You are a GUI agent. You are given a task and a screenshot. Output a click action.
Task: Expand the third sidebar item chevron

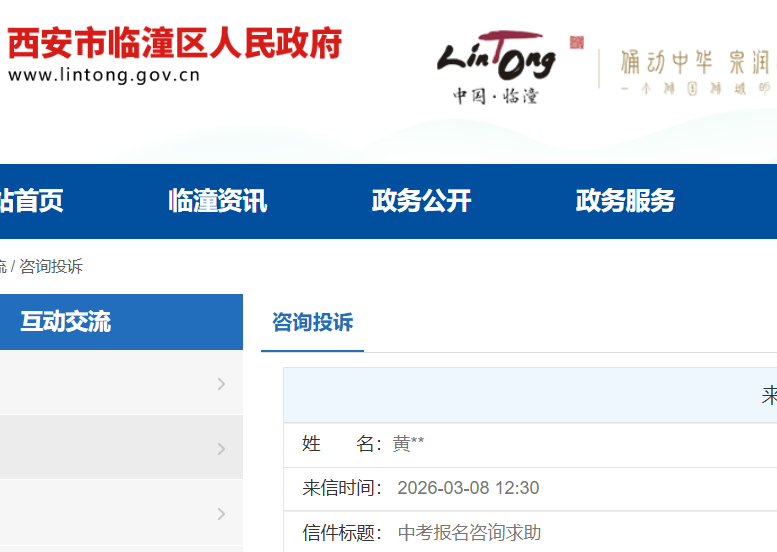(221, 514)
